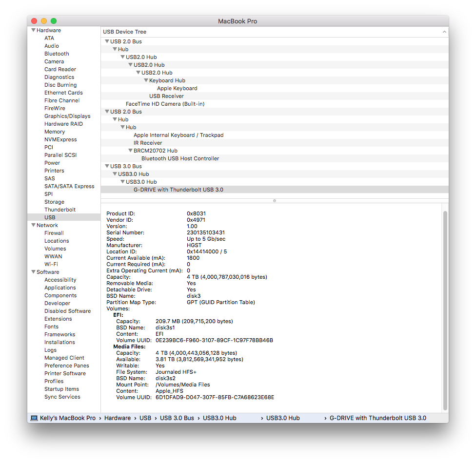Viewport: 476px width, 462px height.
Task: Collapse the USB Device Tree header chevron
Action: (444, 32)
